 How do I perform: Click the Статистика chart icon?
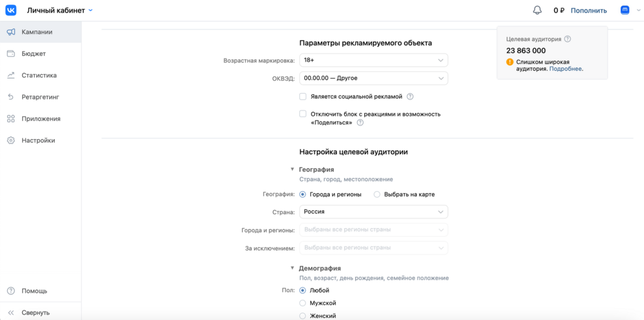tap(11, 75)
